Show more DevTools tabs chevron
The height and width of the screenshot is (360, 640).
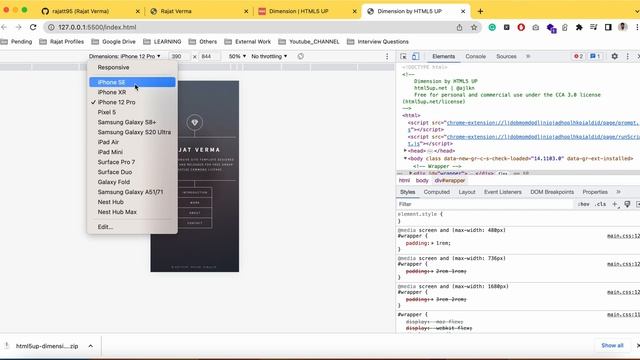click(x=528, y=56)
